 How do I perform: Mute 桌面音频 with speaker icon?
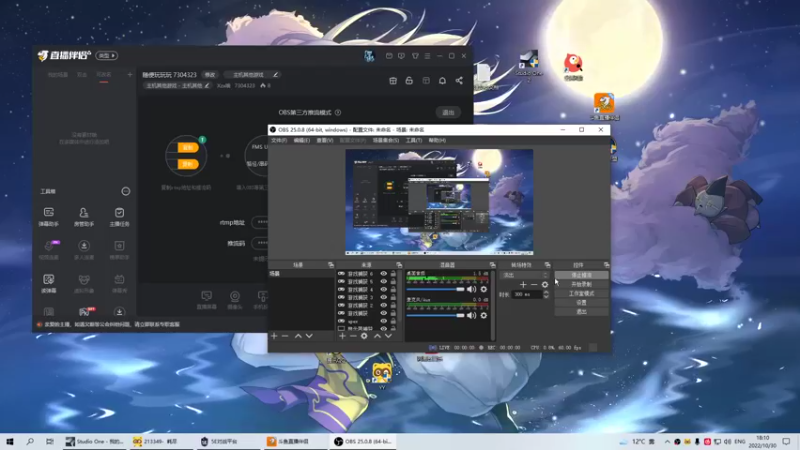pyautogui.click(x=471, y=289)
